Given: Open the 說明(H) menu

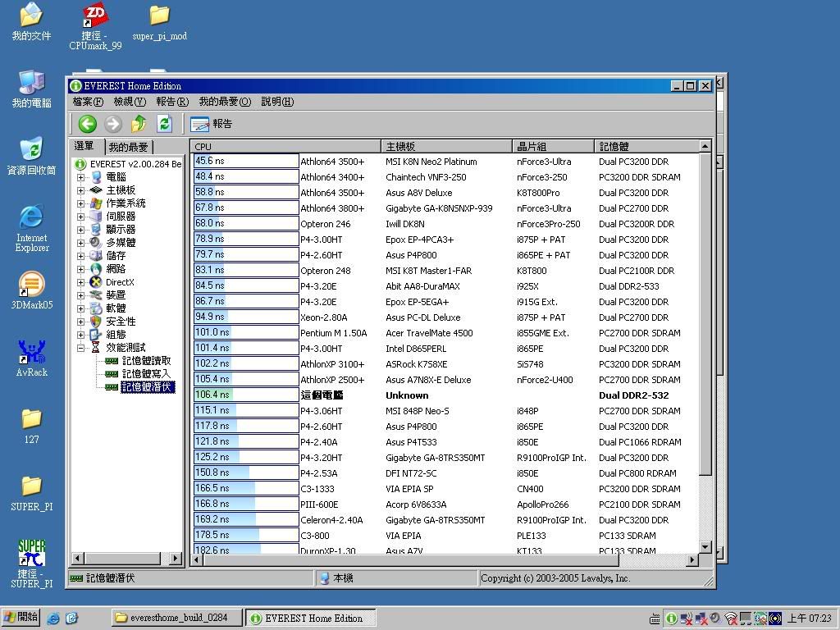Looking at the screenshot, I should coord(277,102).
